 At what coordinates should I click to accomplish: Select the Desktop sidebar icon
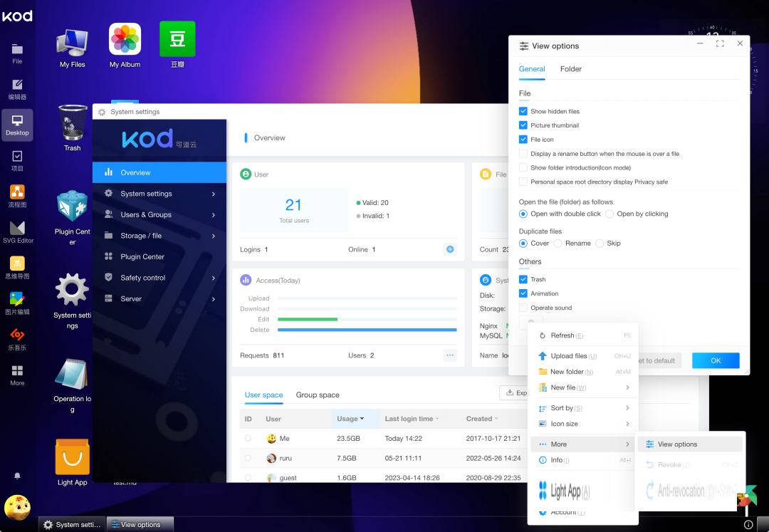tap(17, 125)
